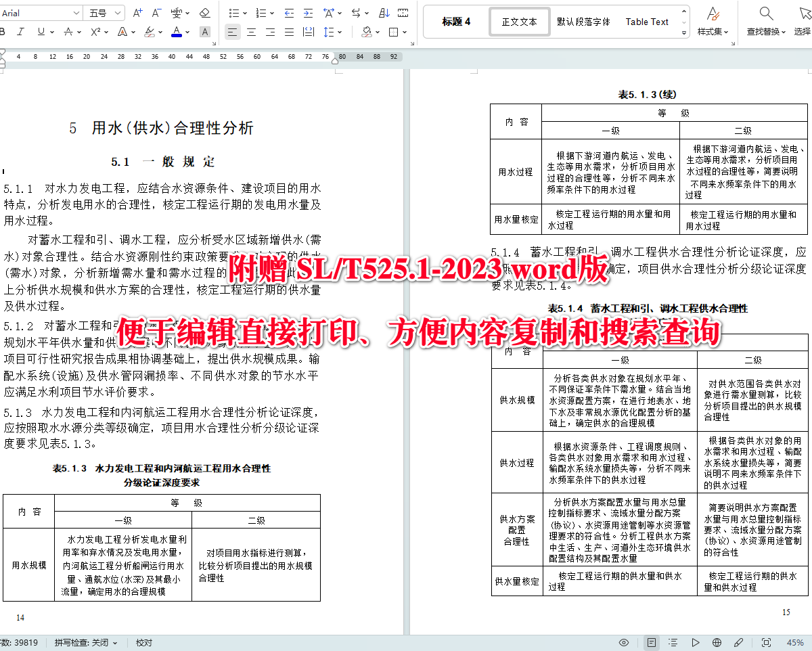Click the increase indent icon
This screenshot has width=812, height=651.
point(308,12)
